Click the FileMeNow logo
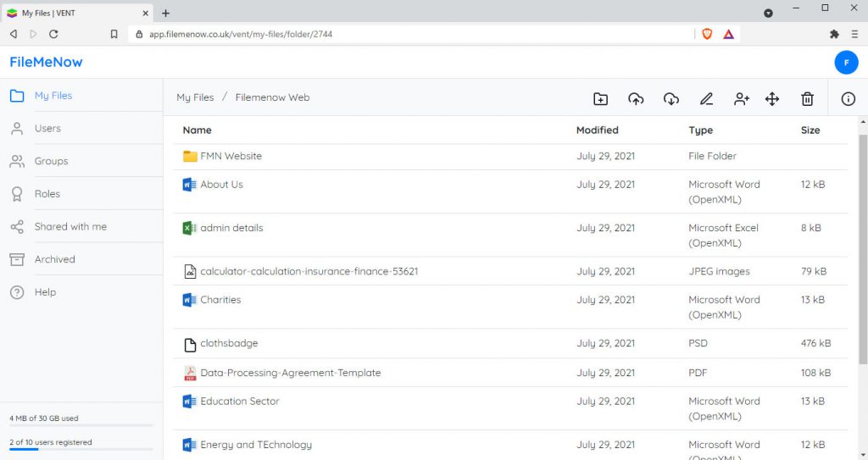868x460 pixels. [46, 62]
